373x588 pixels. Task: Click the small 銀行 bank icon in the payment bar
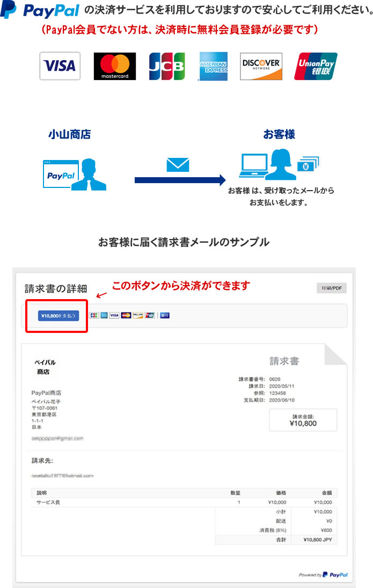click(x=165, y=315)
